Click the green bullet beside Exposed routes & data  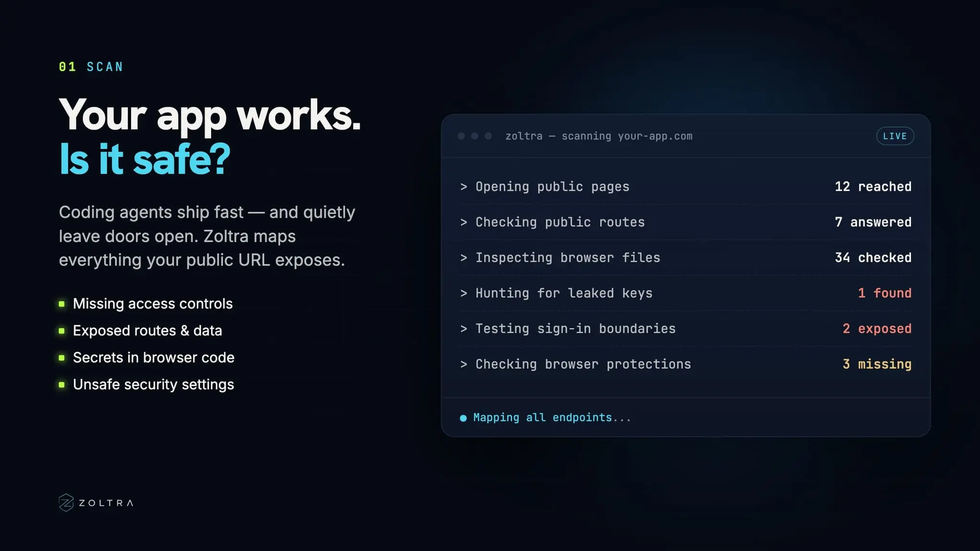[62, 331]
